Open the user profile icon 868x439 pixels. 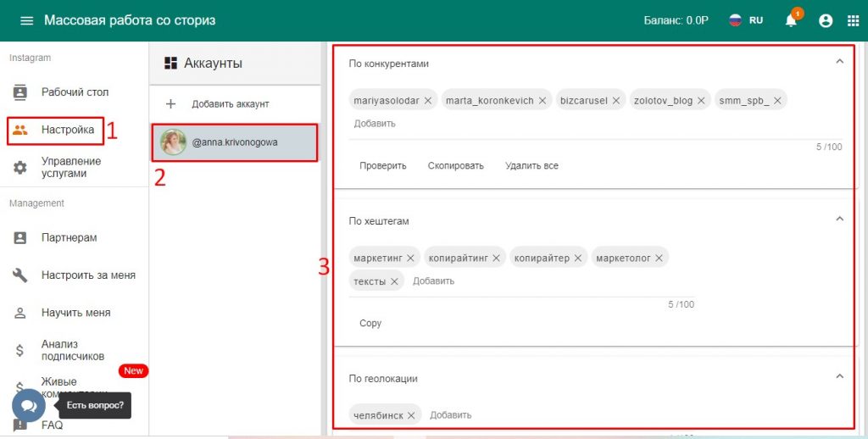[826, 21]
